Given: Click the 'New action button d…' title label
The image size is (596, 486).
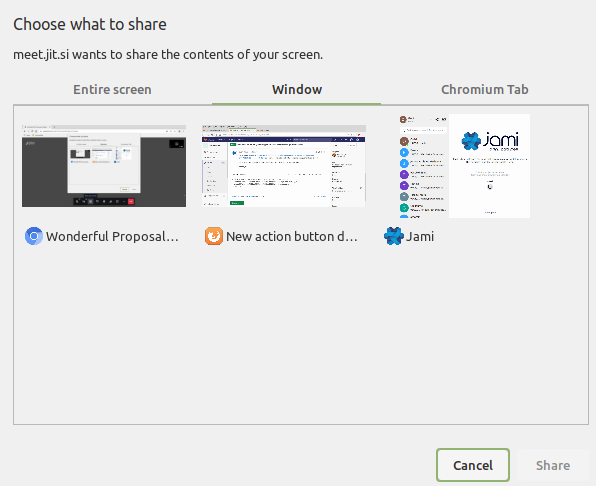Looking at the screenshot, I should pos(292,236).
